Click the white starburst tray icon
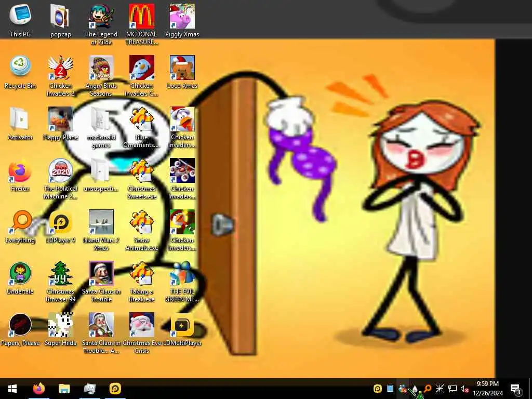Image resolution: width=532 pixels, height=399 pixels. click(440, 389)
